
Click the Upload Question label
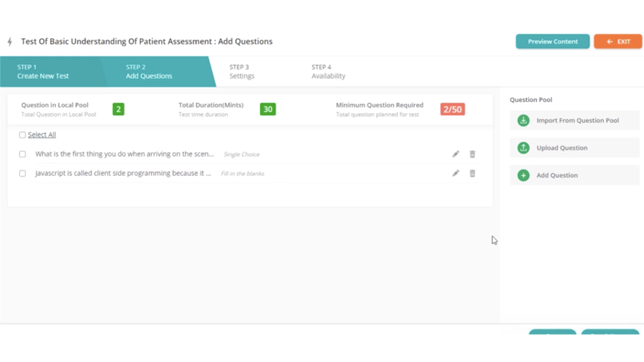point(562,148)
